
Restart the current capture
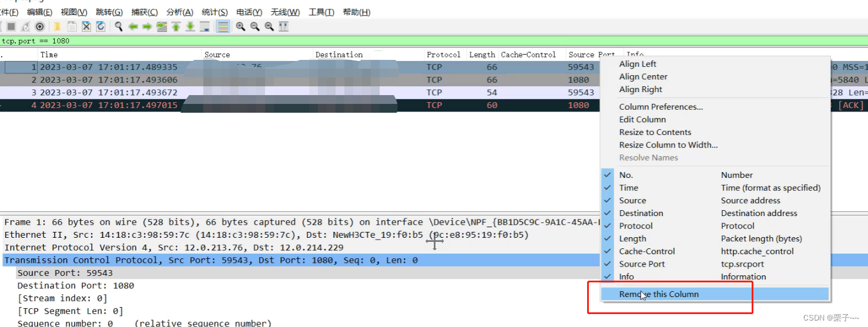25,26
